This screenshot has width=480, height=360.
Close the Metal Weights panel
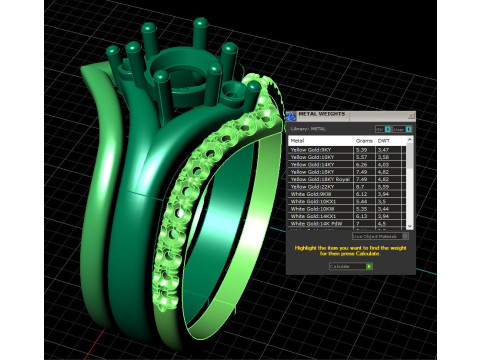411,115
